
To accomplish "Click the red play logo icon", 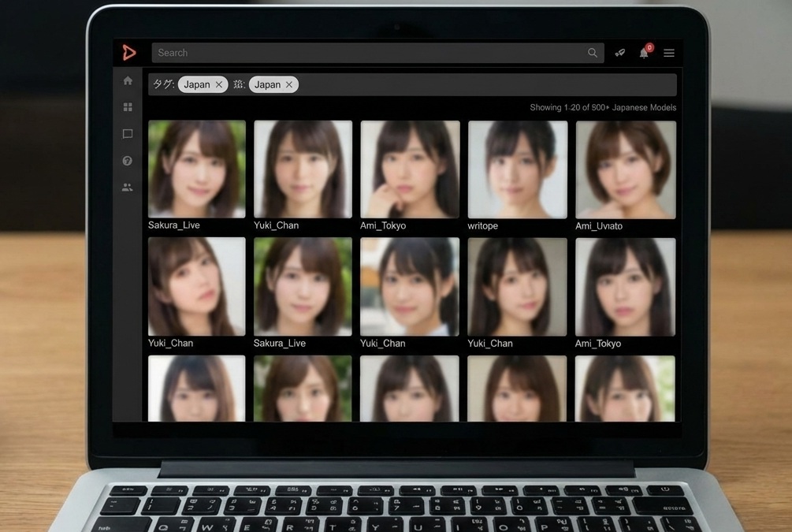I will 129,53.
